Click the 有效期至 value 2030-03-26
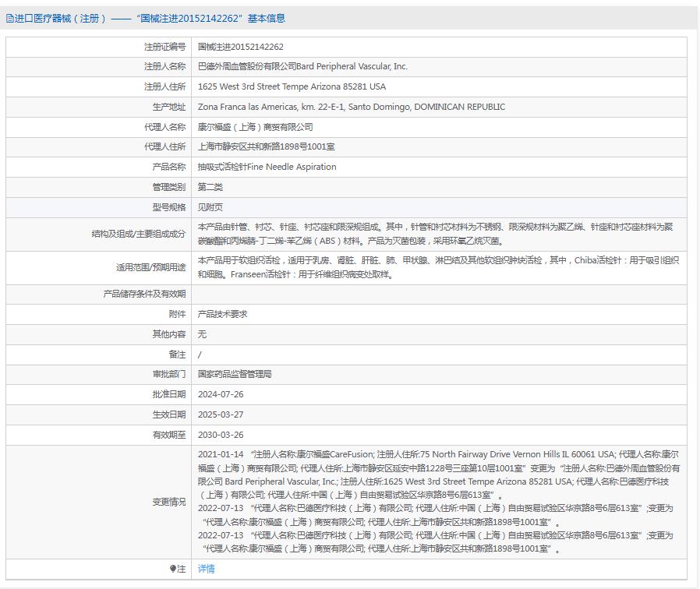The height and width of the screenshot is (589, 700). click(x=221, y=435)
